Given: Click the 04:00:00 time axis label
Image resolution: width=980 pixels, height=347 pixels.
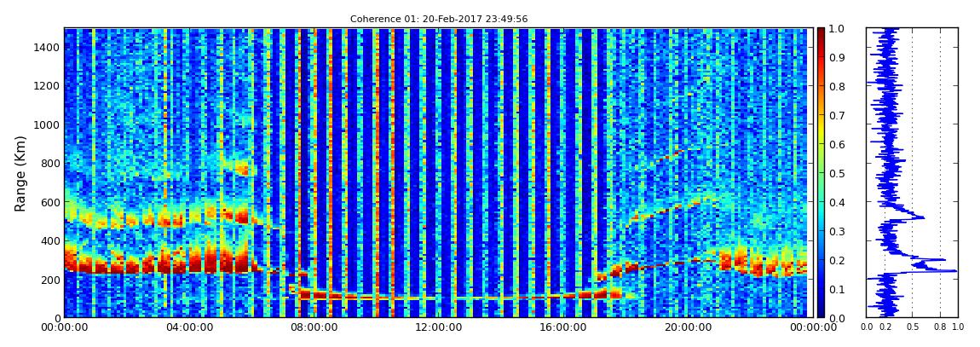Looking at the screenshot, I should pos(188,327).
